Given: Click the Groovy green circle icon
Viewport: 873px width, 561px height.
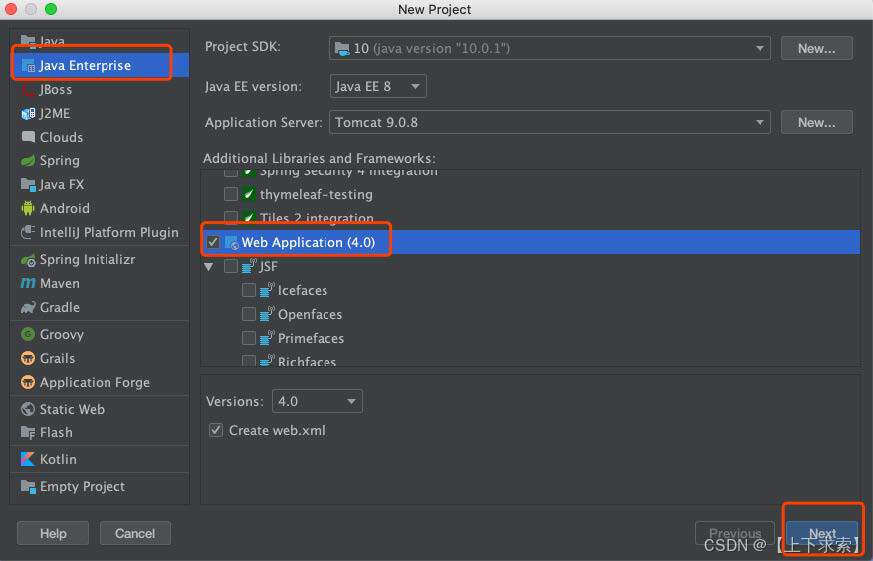Looking at the screenshot, I should (28, 334).
